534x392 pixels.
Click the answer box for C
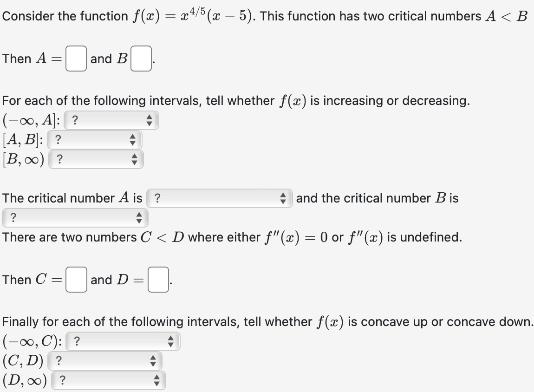[76, 280]
